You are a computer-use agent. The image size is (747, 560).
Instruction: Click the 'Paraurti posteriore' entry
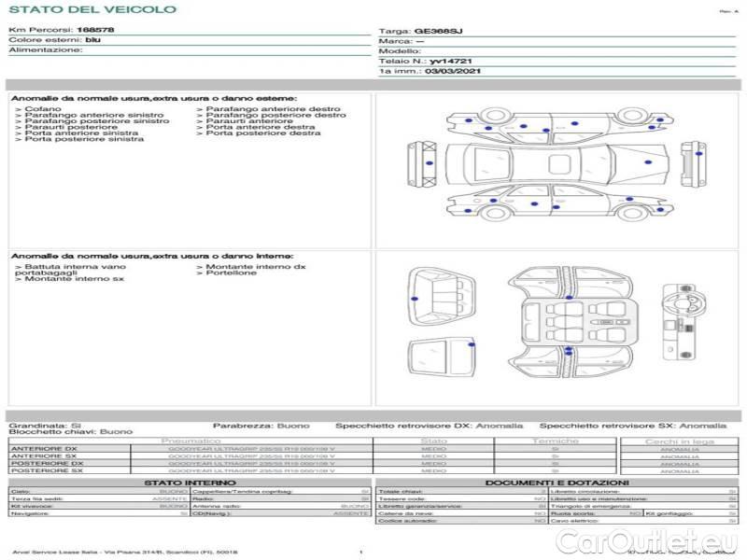[x=66, y=127]
